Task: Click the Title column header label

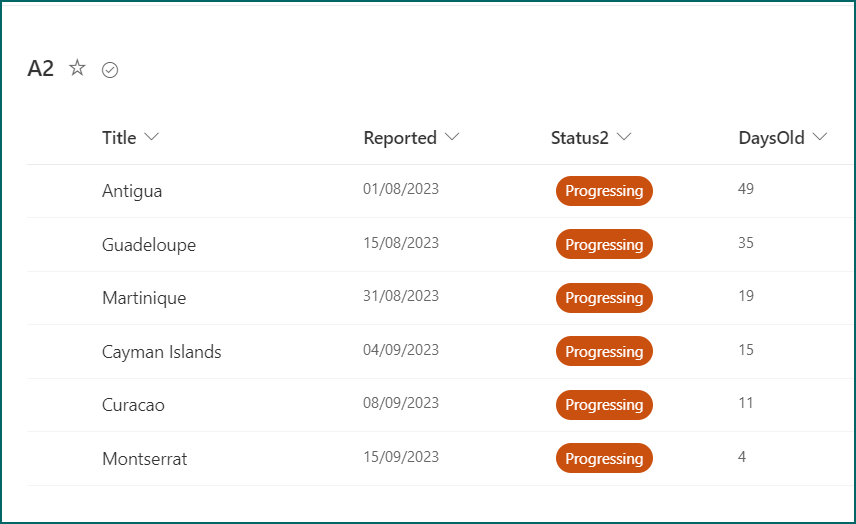Action: 119,138
